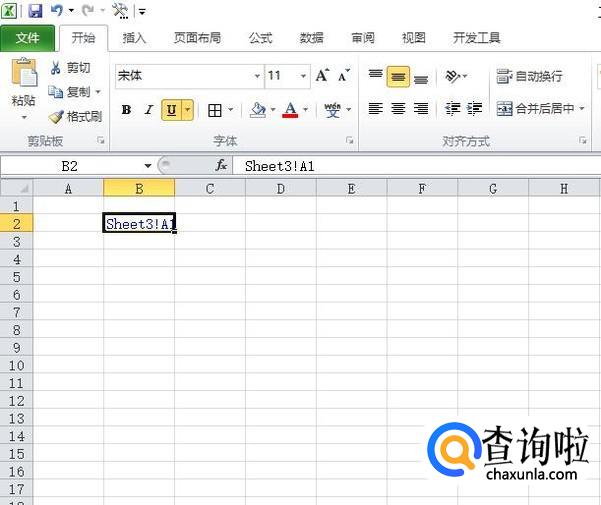This screenshot has height=505, width=601.
Task: Increase the cell indent
Action: pos(474,109)
